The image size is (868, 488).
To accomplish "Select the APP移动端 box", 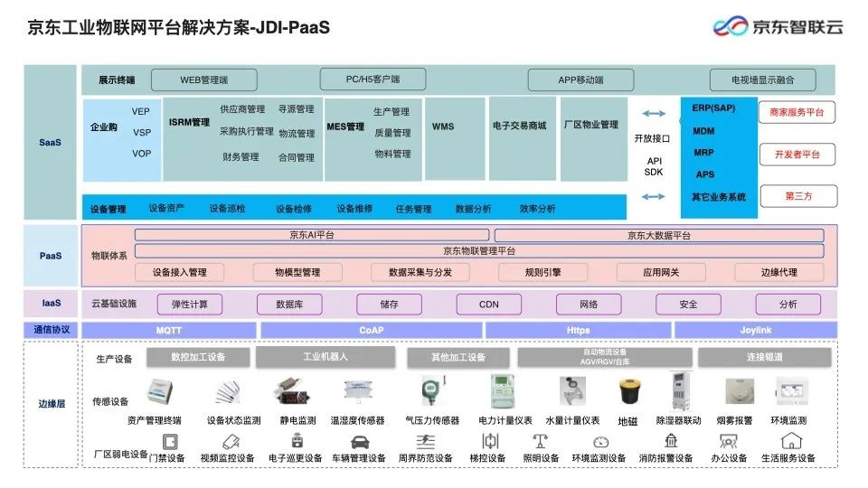I will click(x=580, y=80).
